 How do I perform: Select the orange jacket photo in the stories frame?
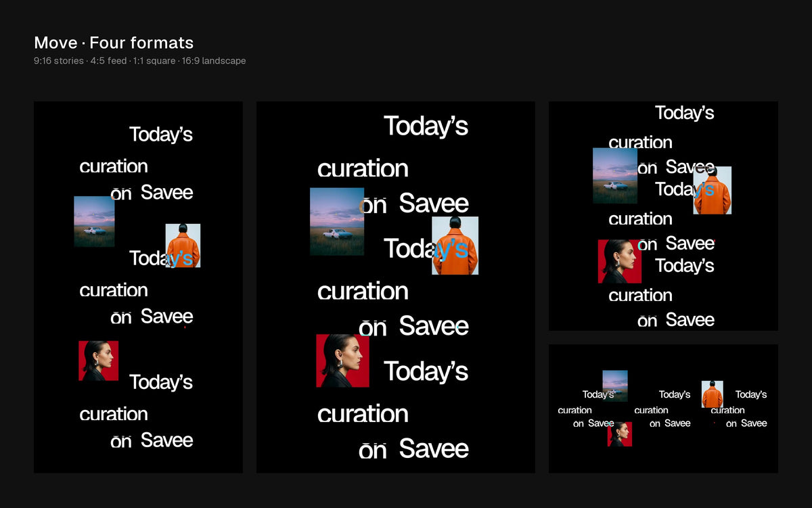click(x=183, y=246)
